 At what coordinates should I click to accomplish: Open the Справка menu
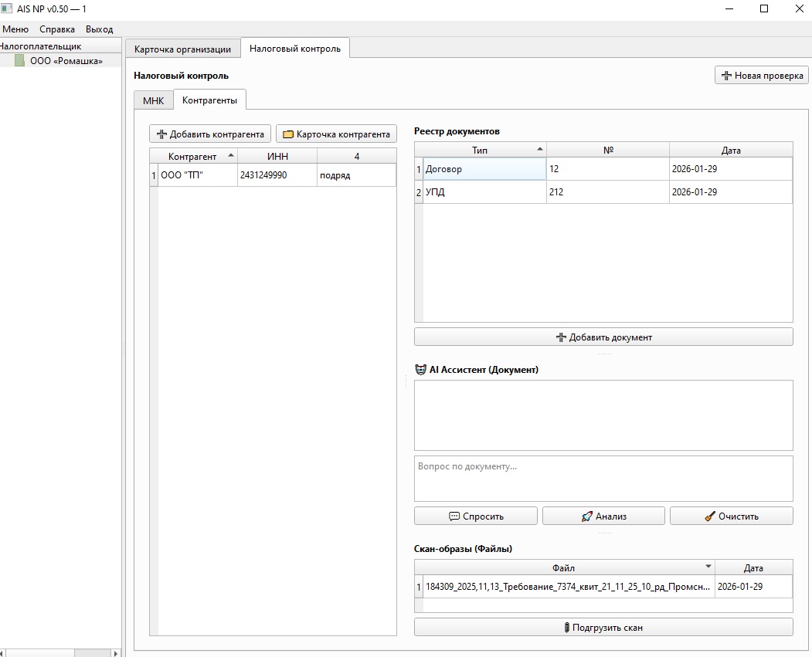coord(57,29)
